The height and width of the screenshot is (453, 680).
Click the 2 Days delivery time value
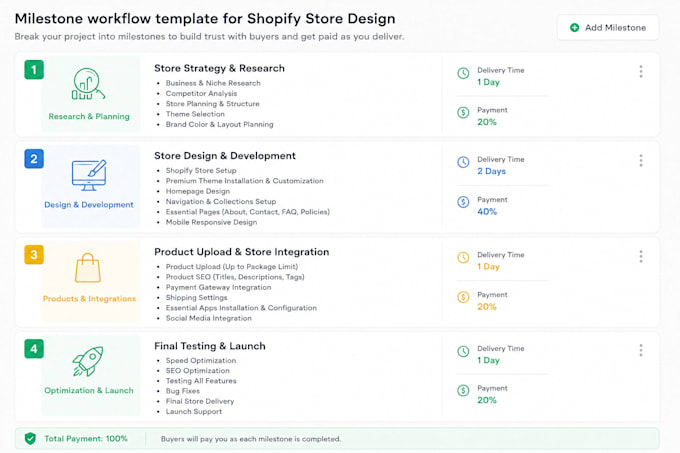coord(491,171)
